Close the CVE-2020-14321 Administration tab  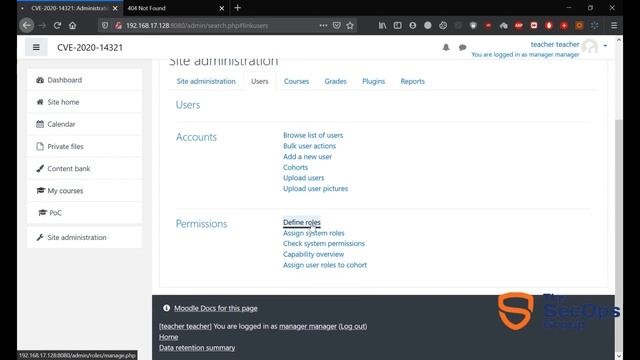tap(115, 8)
